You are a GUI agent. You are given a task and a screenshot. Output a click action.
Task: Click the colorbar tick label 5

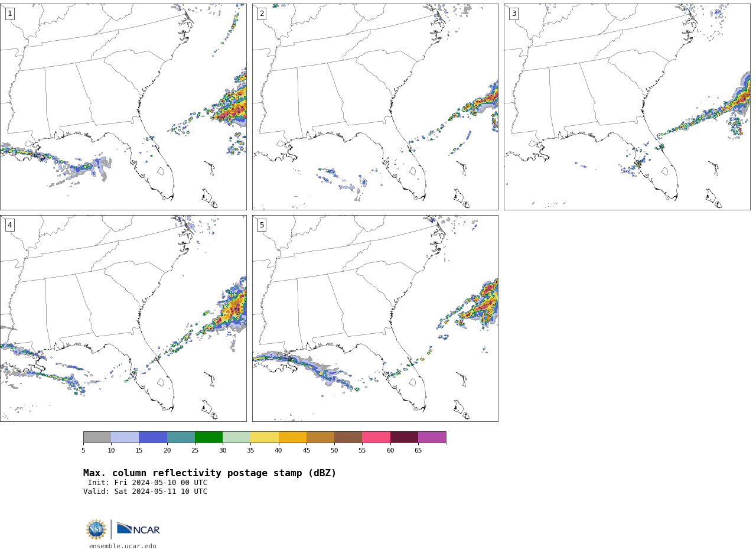click(x=83, y=451)
